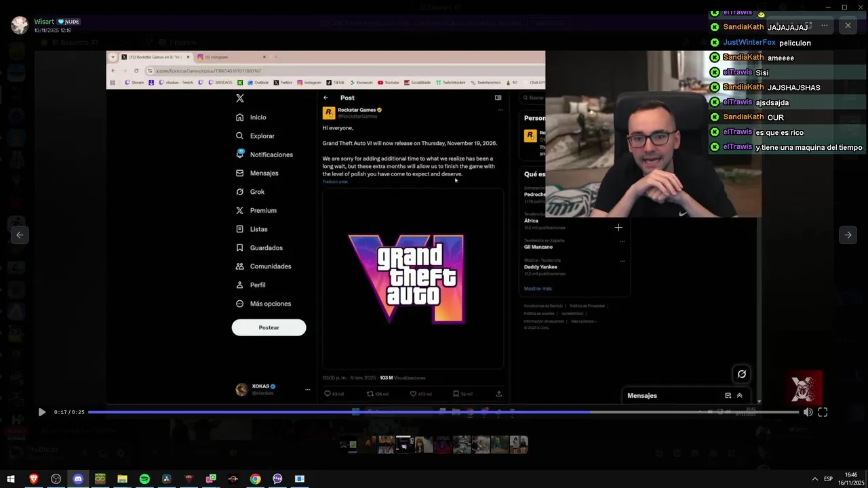This screenshot has width=868, height=488.
Task: Open Wisart's avatar in the viewer header
Action: click(x=20, y=25)
